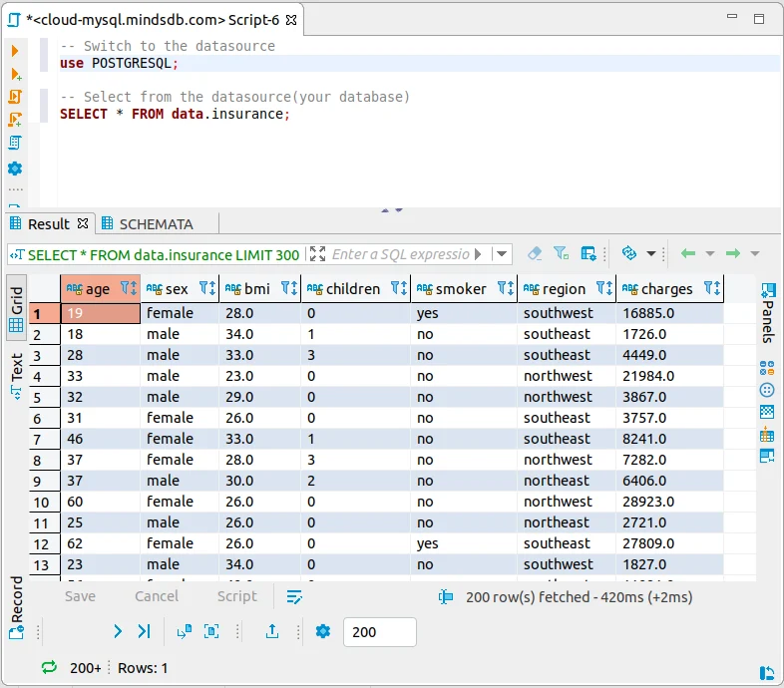Click fetch size field showing 200
The height and width of the screenshot is (688, 784).
pyautogui.click(x=379, y=632)
